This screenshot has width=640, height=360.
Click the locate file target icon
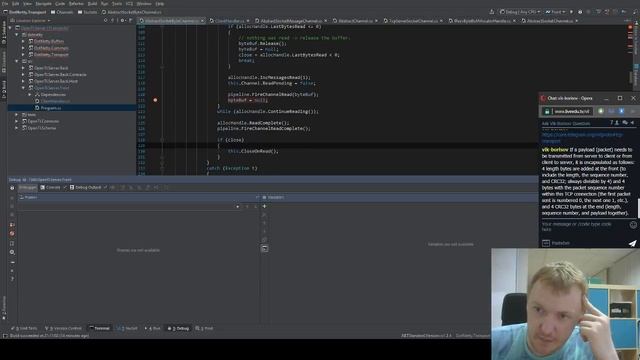pyautogui.click(x=106, y=20)
